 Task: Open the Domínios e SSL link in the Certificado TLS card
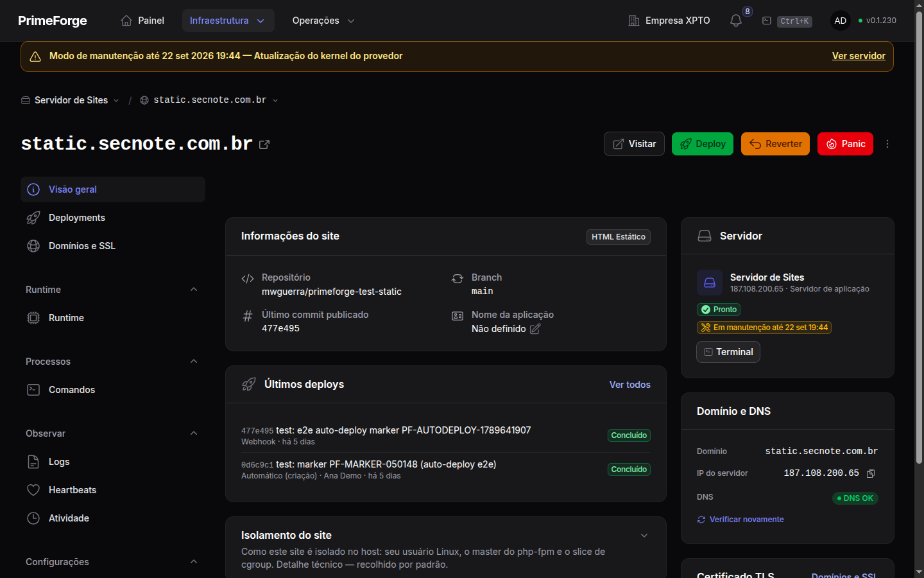tap(844, 575)
